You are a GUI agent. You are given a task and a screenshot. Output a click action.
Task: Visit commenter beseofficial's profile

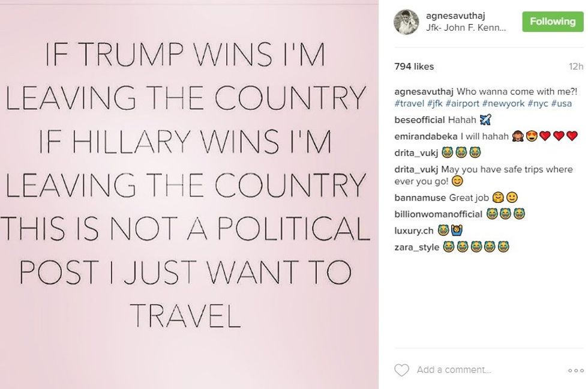point(419,119)
